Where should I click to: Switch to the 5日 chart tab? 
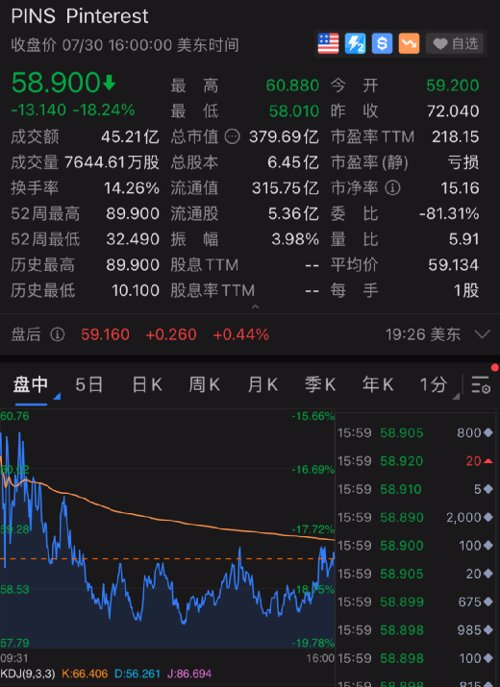click(89, 385)
